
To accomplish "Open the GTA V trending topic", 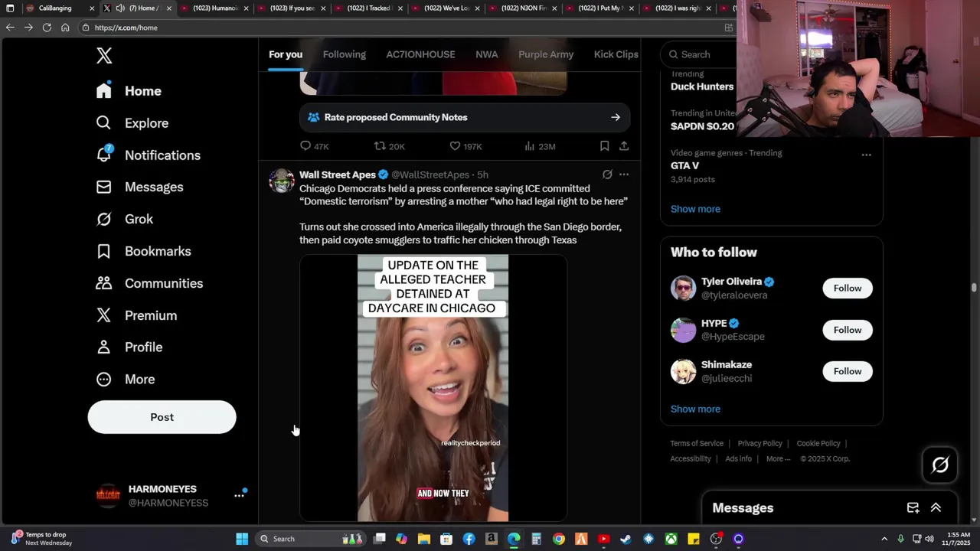I will pos(684,165).
